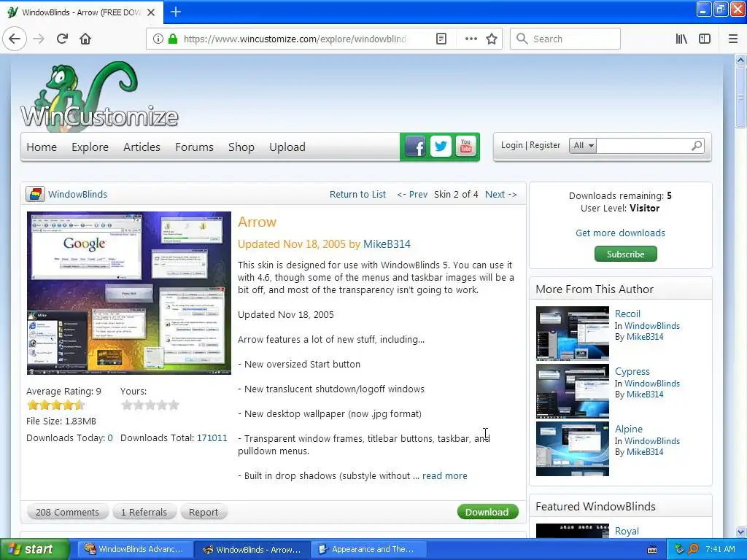The height and width of the screenshot is (560, 747).
Task: Show site information via the info icon
Action: click(158, 39)
